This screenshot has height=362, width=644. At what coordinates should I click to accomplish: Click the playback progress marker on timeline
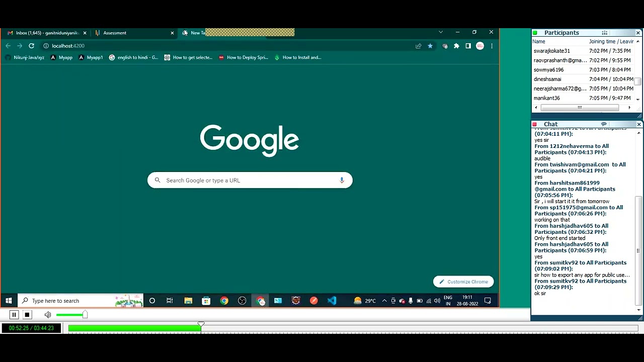(201, 325)
